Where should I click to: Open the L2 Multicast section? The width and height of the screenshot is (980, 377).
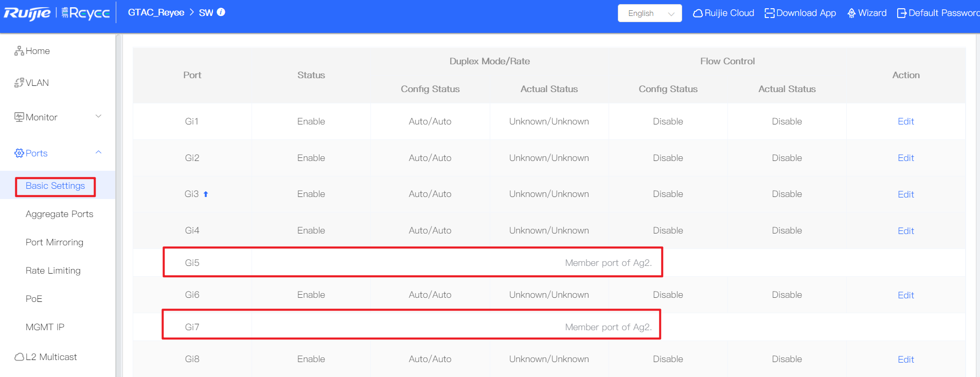coord(51,357)
